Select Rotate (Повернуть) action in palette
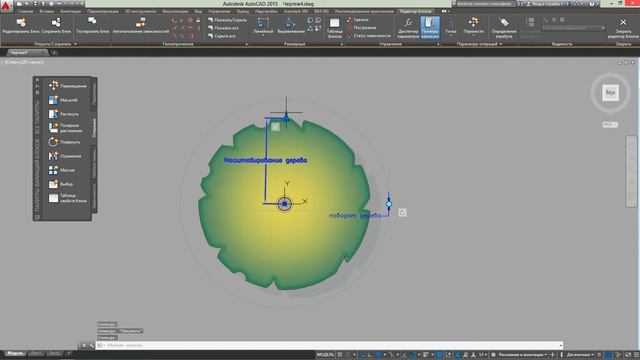This screenshot has width=640, height=360. 65,142
